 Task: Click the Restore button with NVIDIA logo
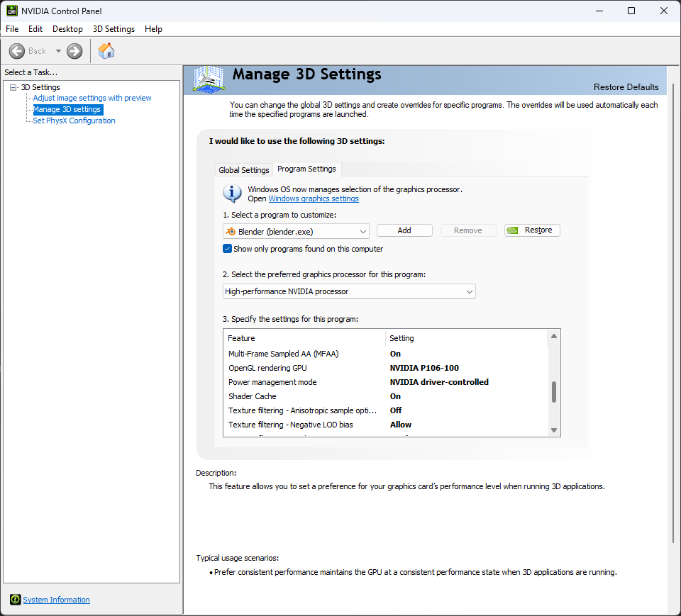click(x=532, y=230)
